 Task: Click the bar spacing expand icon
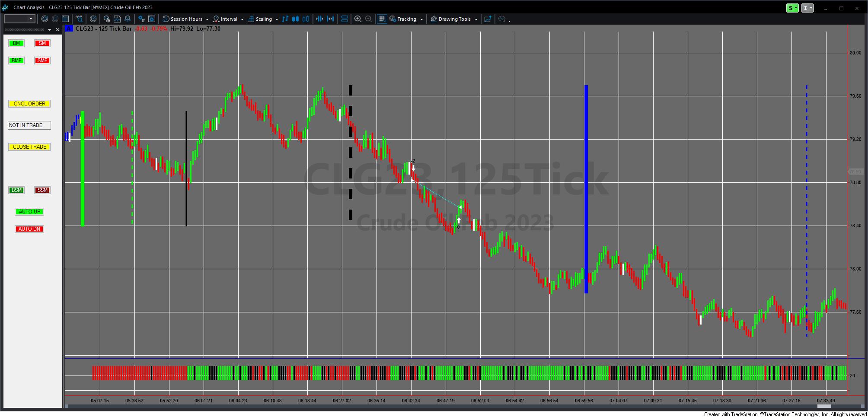click(x=330, y=19)
